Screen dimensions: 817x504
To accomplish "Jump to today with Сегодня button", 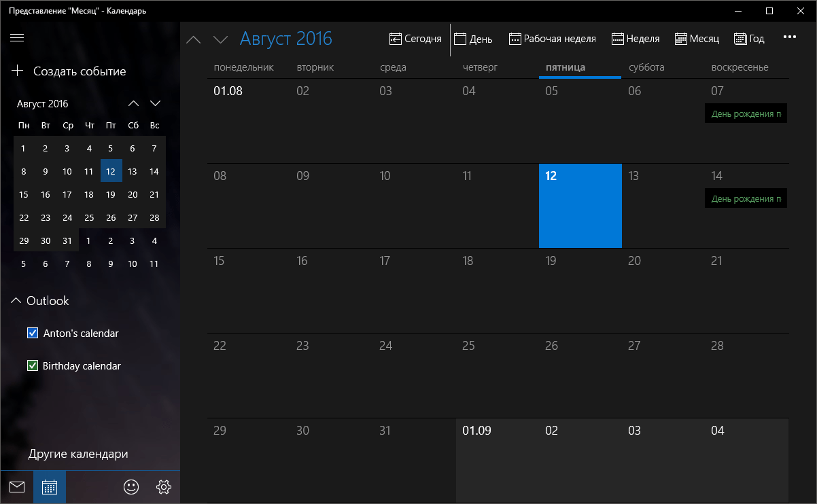I will pos(415,39).
